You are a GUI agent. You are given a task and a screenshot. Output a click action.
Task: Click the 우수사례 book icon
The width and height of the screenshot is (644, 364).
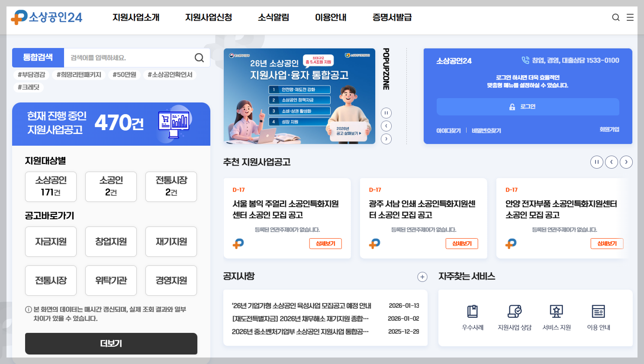tap(472, 311)
